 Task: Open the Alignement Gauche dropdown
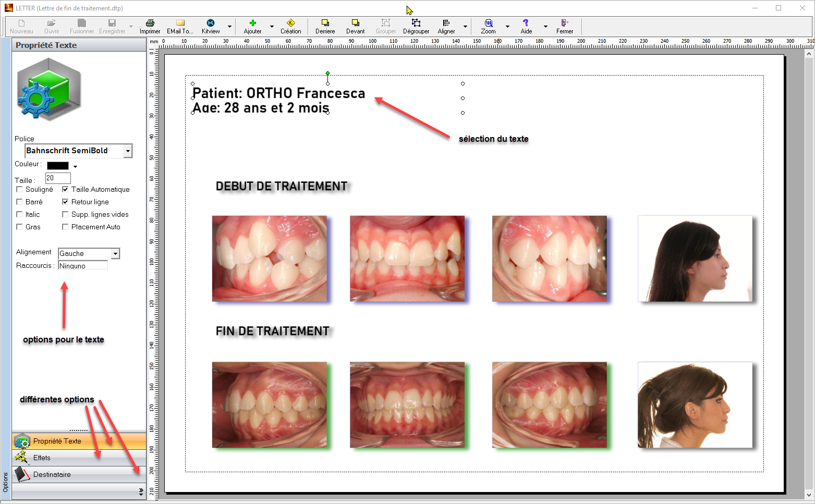115,254
